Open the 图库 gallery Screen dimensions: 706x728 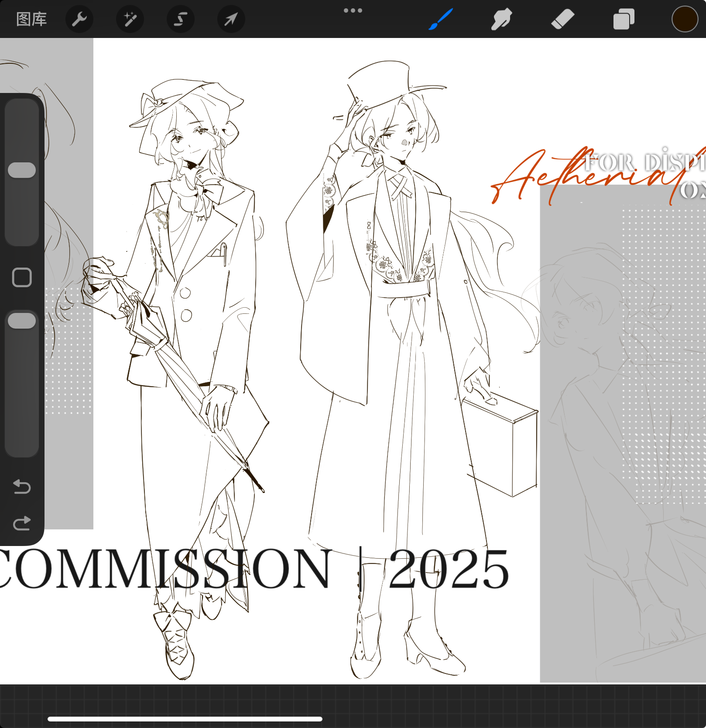pyautogui.click(x=31, y=19)
